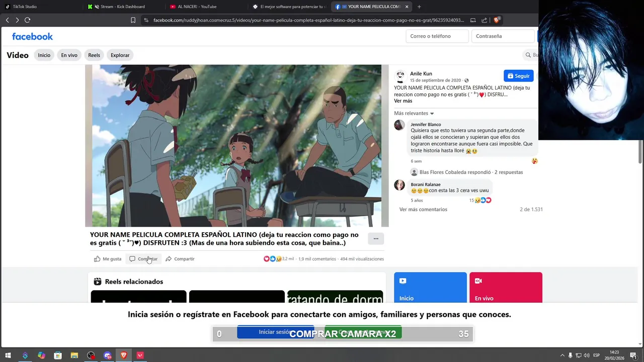Select the Explorar pill in Video nav
This screenshot has width=644, height=362.
tap(120, 55)
